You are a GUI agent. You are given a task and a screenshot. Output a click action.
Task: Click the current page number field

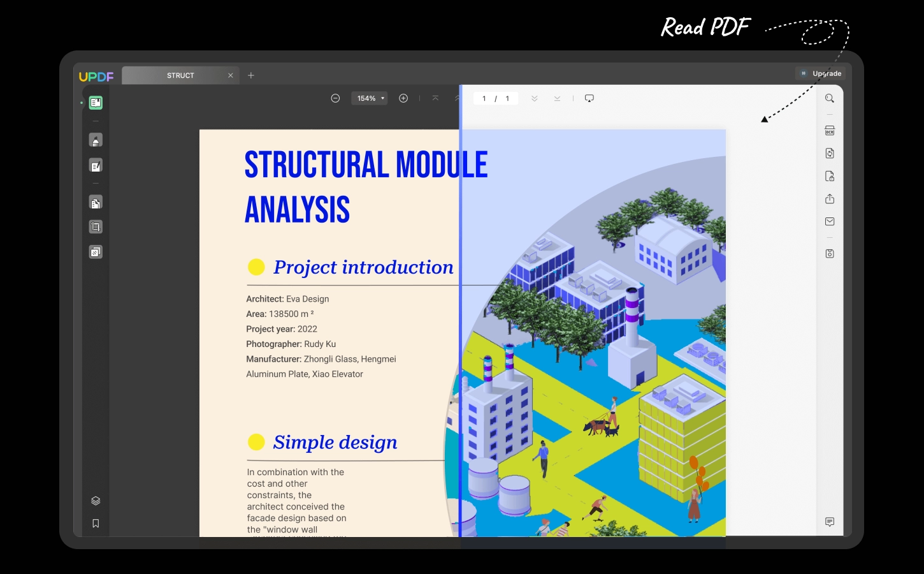484,98
